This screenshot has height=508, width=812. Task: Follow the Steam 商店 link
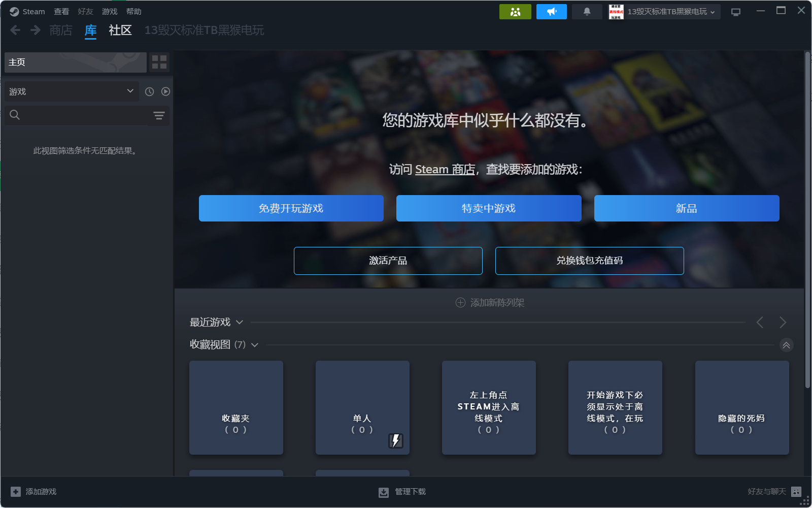coord(445,170)
